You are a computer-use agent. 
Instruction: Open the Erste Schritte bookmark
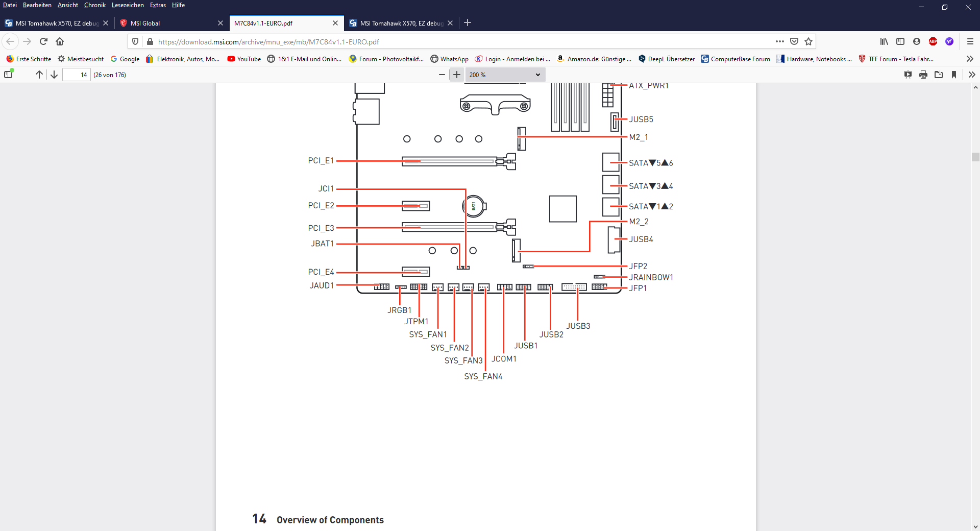tap(29, 59)
